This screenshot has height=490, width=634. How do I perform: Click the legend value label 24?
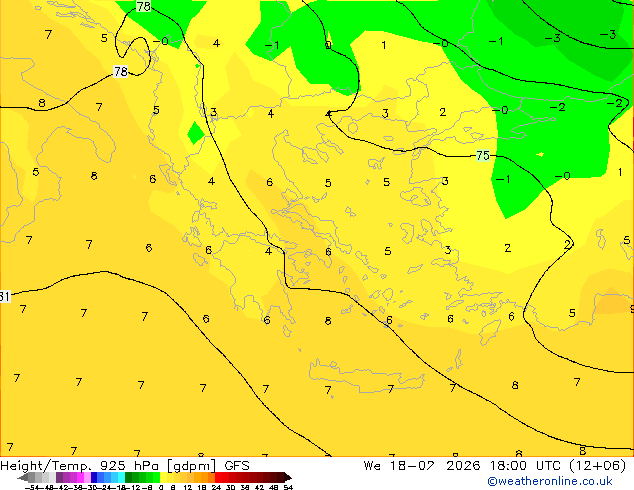point(216,487)
